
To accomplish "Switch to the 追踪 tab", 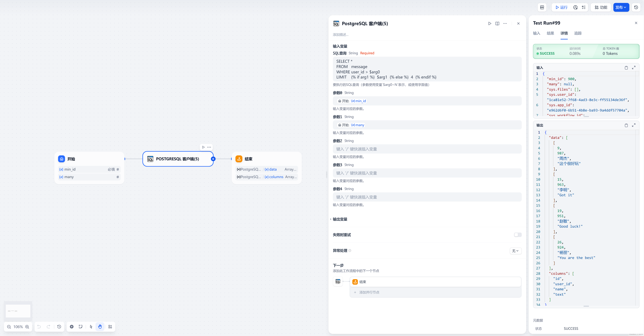I will pos(578,33).
